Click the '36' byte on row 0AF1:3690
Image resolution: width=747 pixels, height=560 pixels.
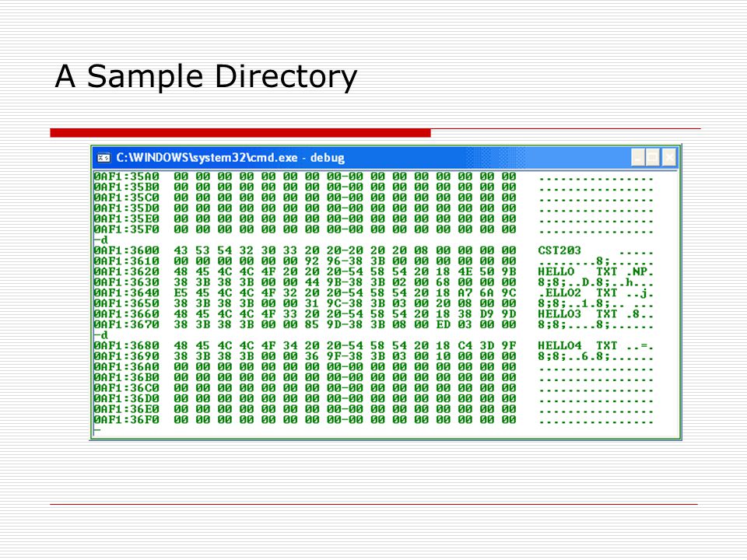tap(312, 356)
